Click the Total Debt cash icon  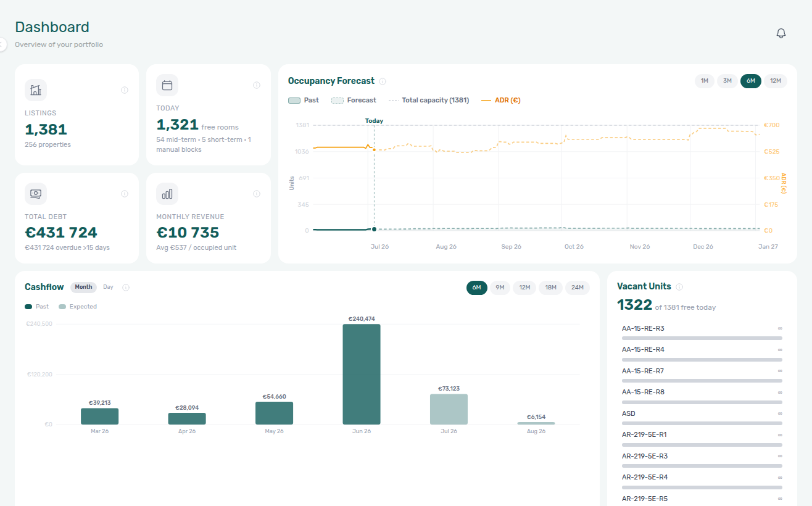[36, 194]
